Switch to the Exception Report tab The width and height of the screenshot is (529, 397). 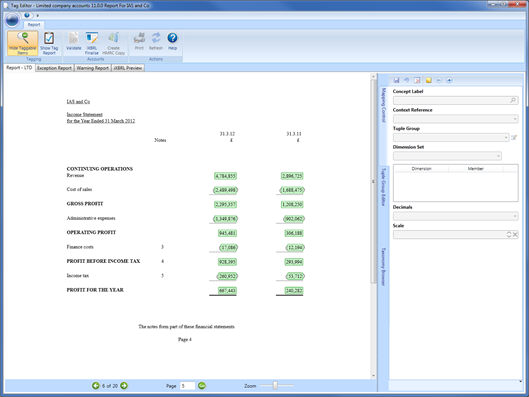54,68
